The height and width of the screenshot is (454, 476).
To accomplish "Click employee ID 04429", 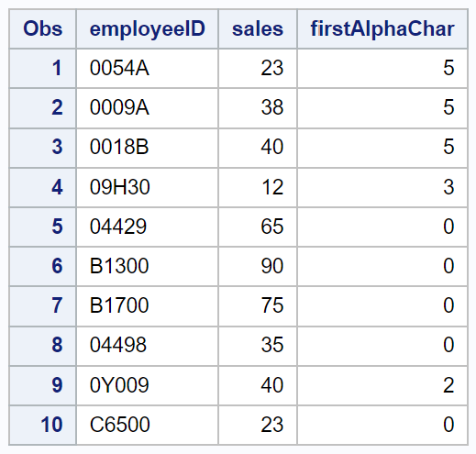I will (148, 227).
